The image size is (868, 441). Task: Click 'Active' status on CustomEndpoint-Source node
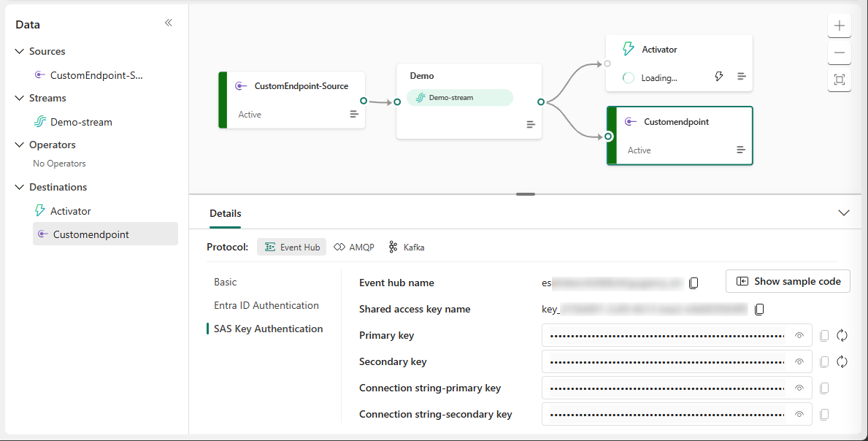pyautogui.click(x=250, y=115)
